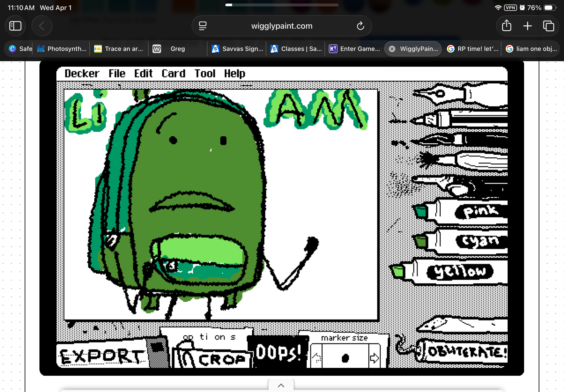This screenshot has height=392, width=564.
Task: Expand the bottom chevron drawer handle
Action: click(x=281, y=385)
